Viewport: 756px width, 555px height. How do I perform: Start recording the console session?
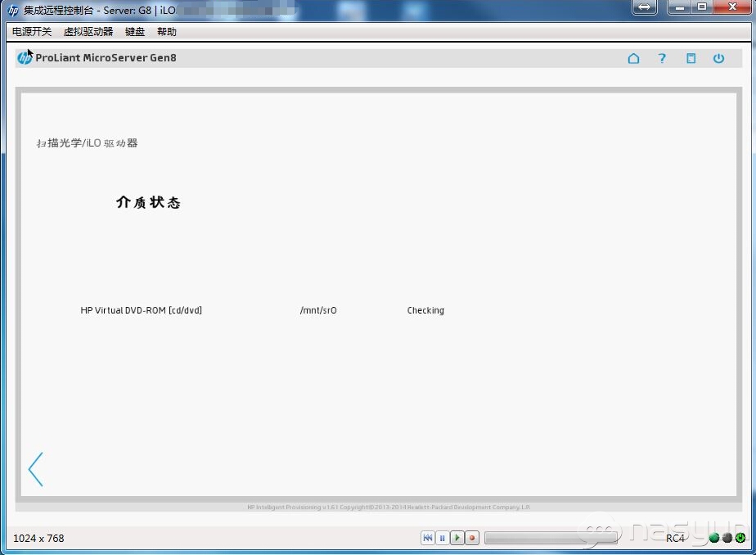pyautogui.click(x=472, y=538)
